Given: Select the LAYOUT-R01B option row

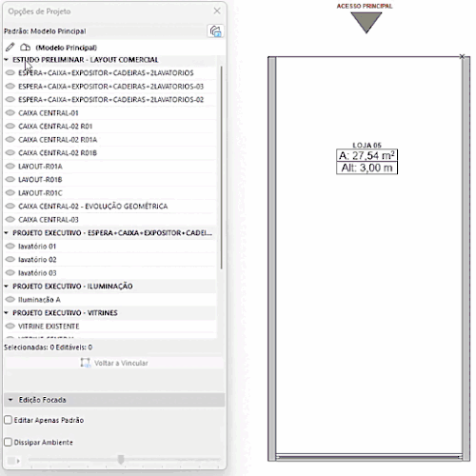Looking at the screenshot, I should coord(109,180).
